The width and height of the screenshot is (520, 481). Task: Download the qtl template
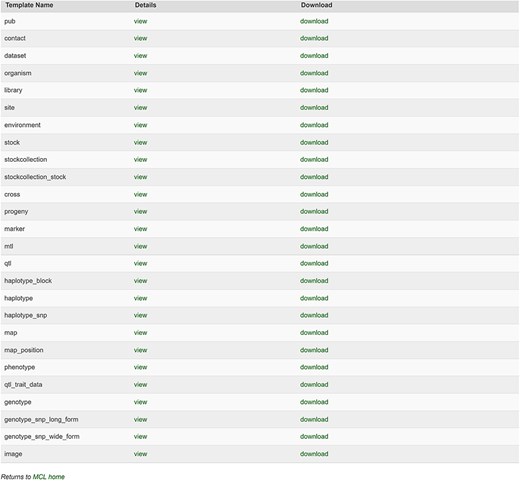[314, 263]
